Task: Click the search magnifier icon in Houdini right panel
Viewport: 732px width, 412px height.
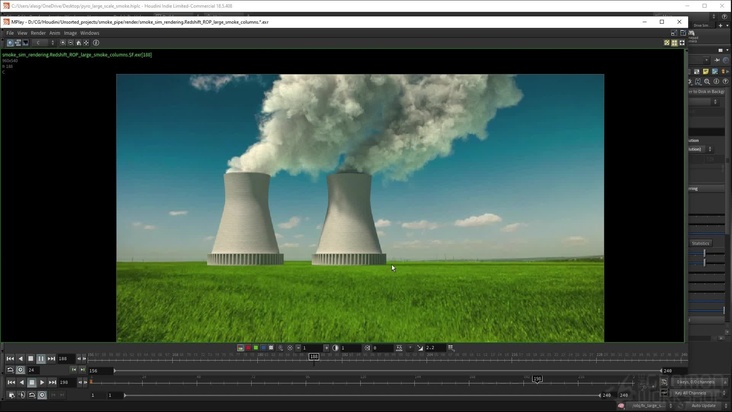Action: 707,81
